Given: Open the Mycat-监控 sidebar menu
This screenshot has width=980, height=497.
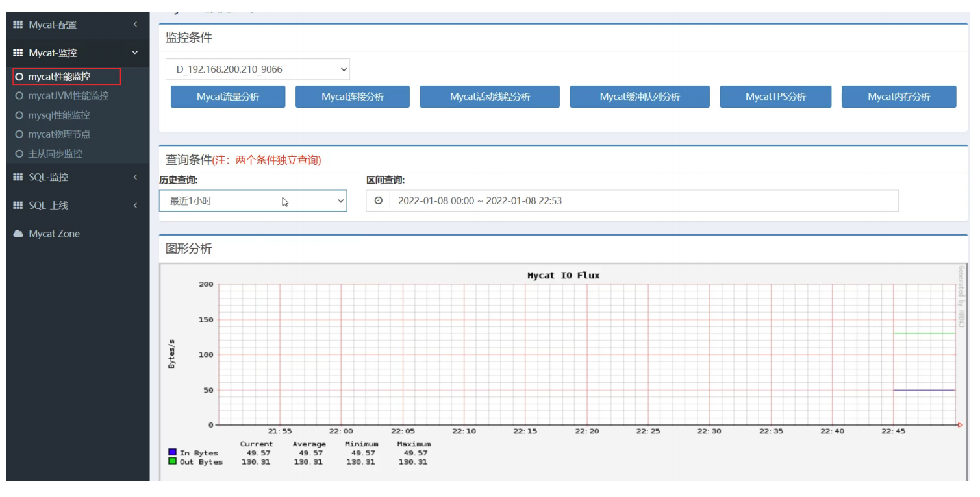Looking at the screenshot, I should click(78, 53).
